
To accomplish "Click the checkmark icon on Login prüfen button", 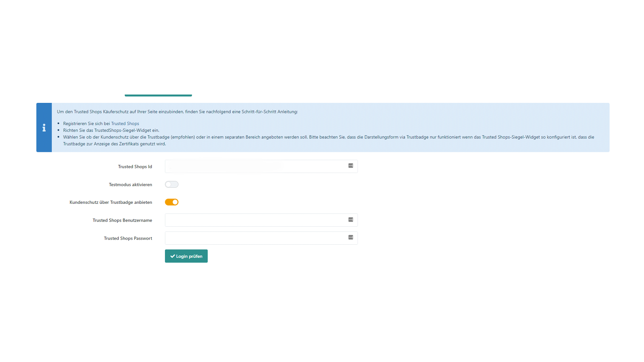I will (172, 256).
